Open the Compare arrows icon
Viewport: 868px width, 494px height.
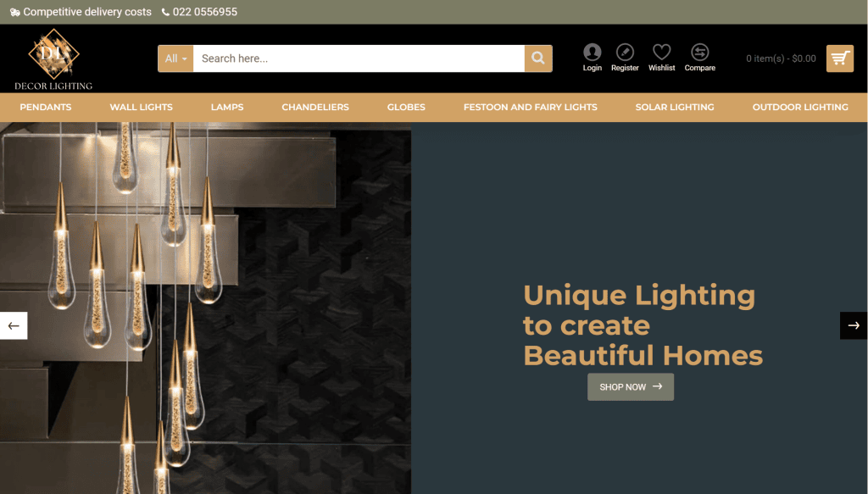pos(699,52)
